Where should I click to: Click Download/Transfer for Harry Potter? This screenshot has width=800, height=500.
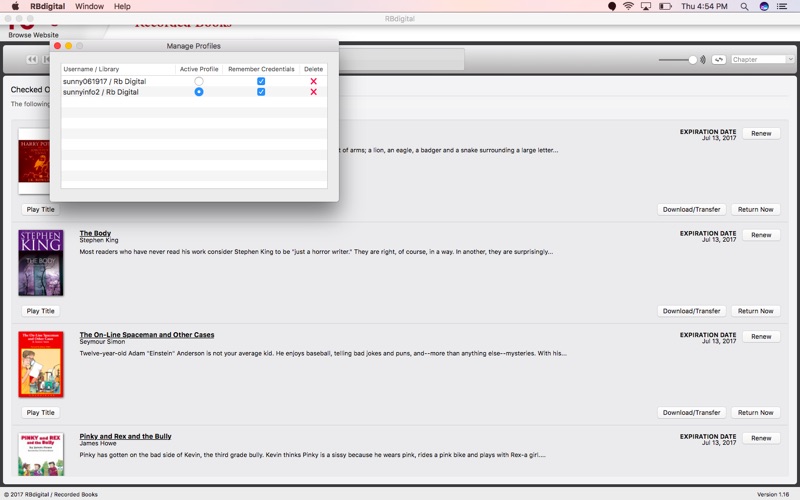coord(691,209)
